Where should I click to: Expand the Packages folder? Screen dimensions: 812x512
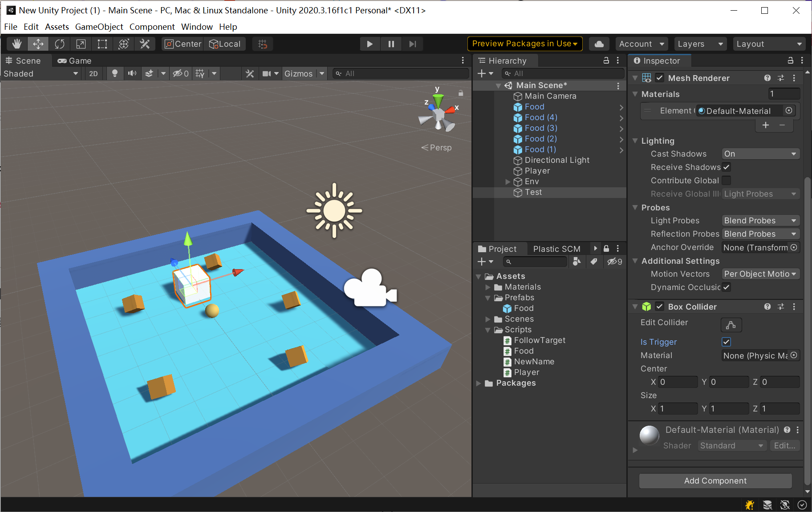click(479, 383)
